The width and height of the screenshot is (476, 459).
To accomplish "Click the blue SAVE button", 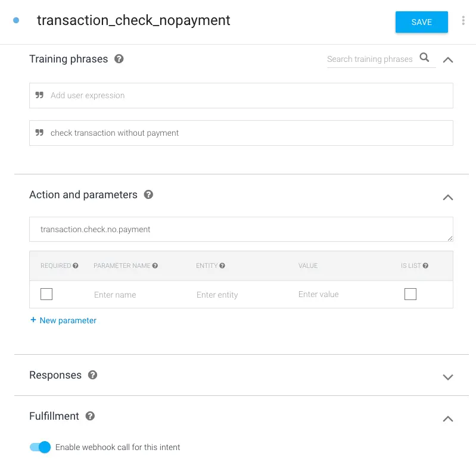I will (x=421, y=22).
